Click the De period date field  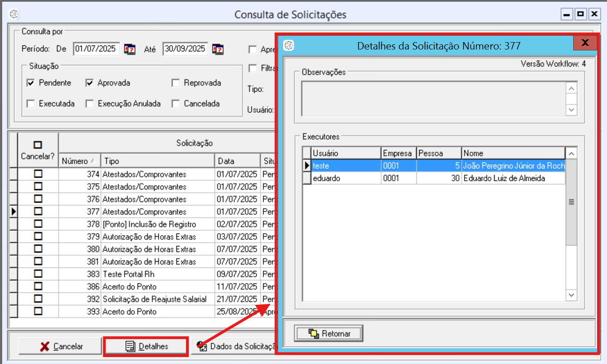(x=96, y=49)
